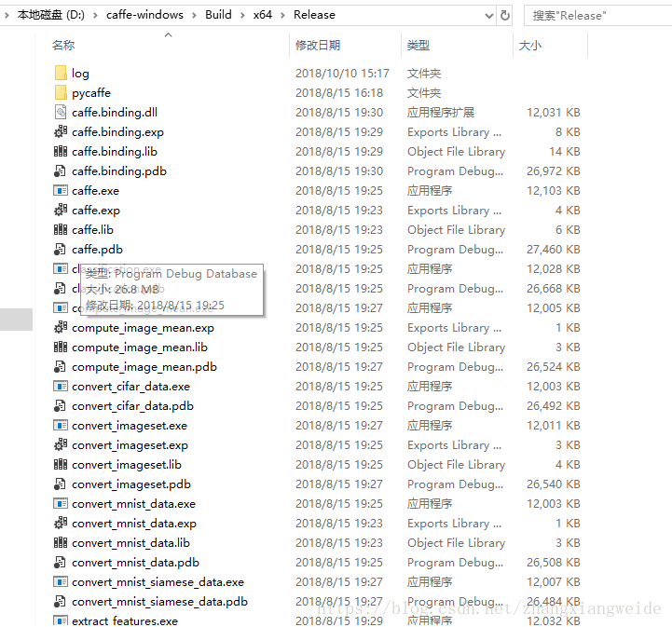
Task: Click the convert_mnist_data.lib icon
Action: click(x=61, y=542)
